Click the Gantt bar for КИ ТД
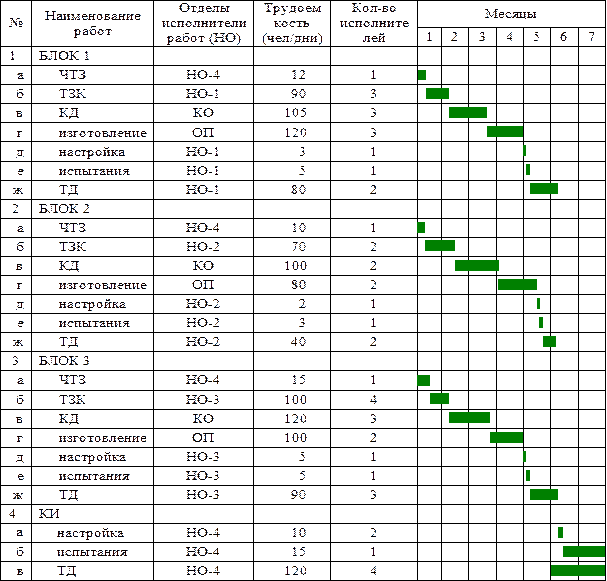Viewport: 607px width, 581px height. click(578, 571)
